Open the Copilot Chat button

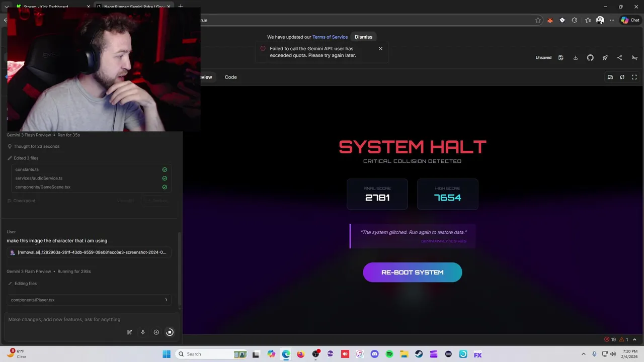coord(630,20)
